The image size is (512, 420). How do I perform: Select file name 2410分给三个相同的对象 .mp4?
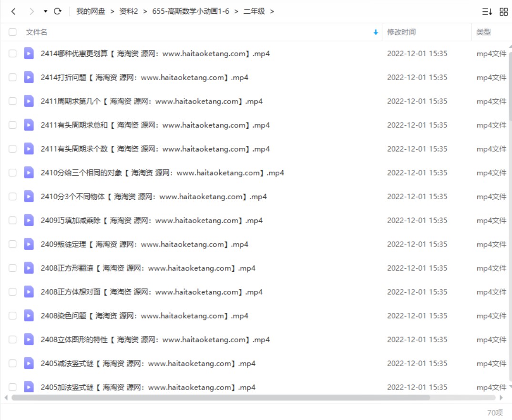[x=162, y=173]
